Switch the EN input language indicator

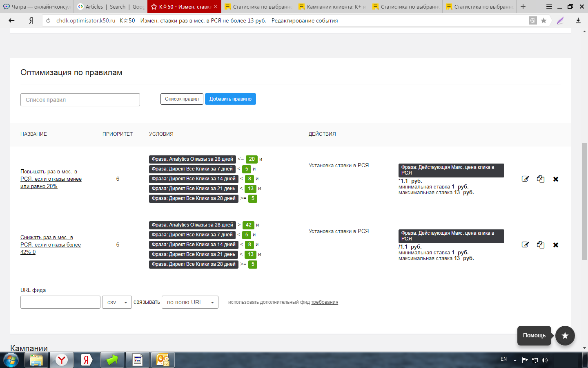(503, 359)
